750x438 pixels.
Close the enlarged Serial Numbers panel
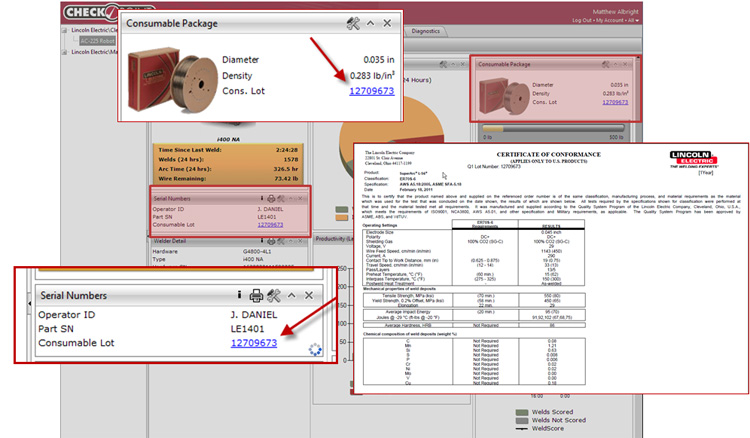click(x=308, y=295)
